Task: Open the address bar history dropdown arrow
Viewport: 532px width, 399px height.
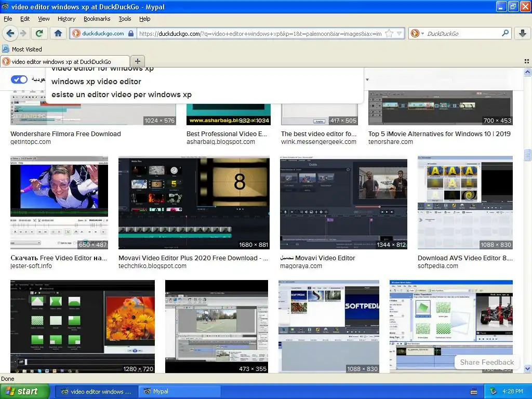Action: click(400, 34)
